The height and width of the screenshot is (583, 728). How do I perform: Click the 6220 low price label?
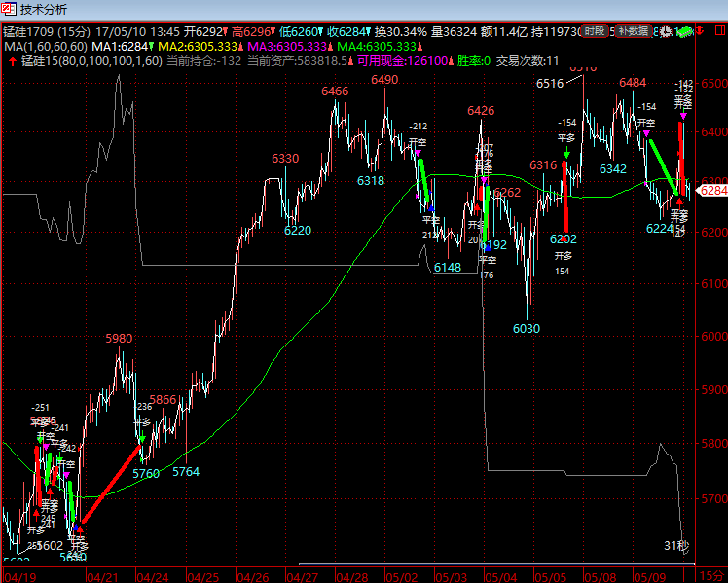point(298,231)
